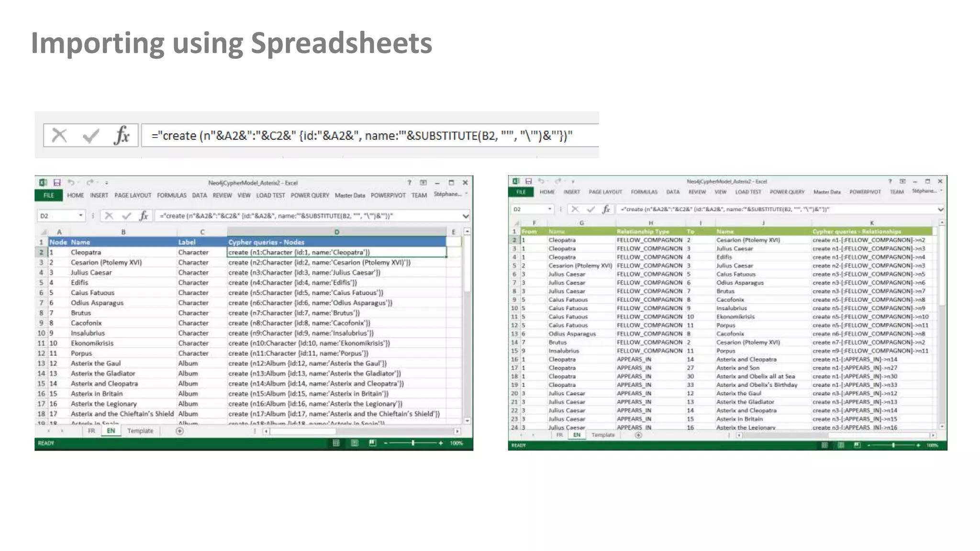Open the DATA tab in right Excel window
Image resolution: width=980 pixels, height=551 pixels.
tap(673, 192)
